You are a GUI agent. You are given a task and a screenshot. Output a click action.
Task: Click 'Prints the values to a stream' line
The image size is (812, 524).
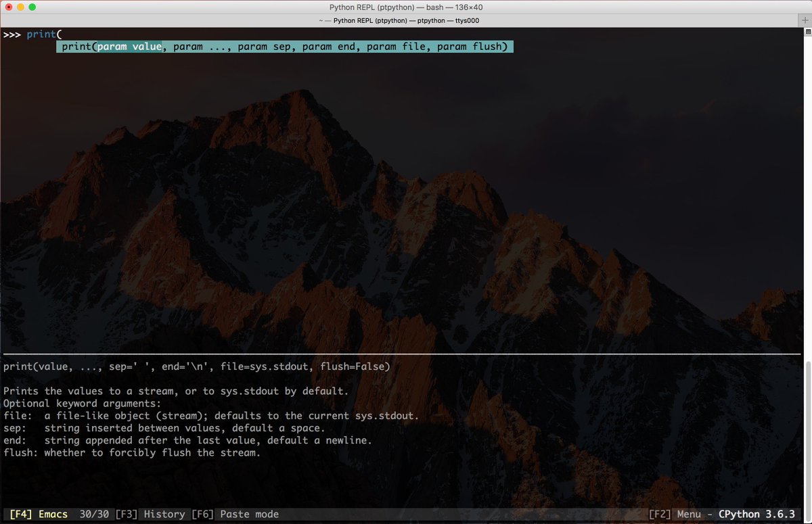(x=176, y=391)
